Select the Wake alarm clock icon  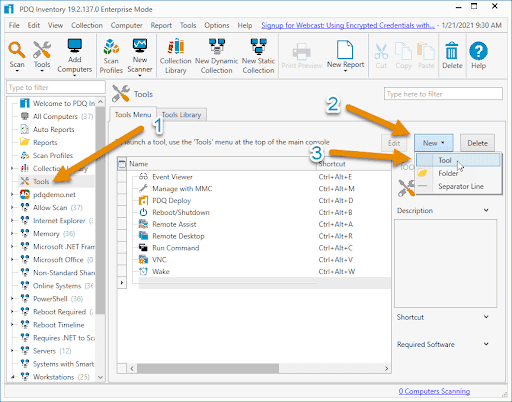point(143,271)
